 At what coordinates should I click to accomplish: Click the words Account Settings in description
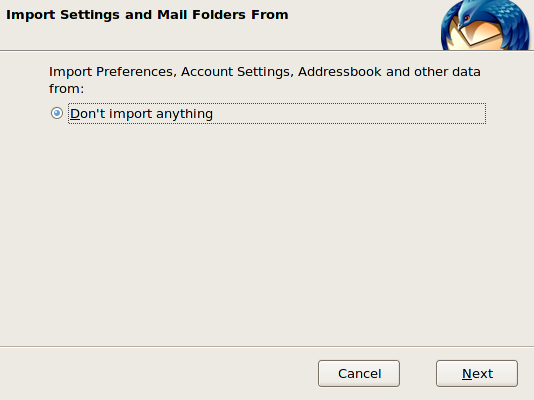point(237,72)
